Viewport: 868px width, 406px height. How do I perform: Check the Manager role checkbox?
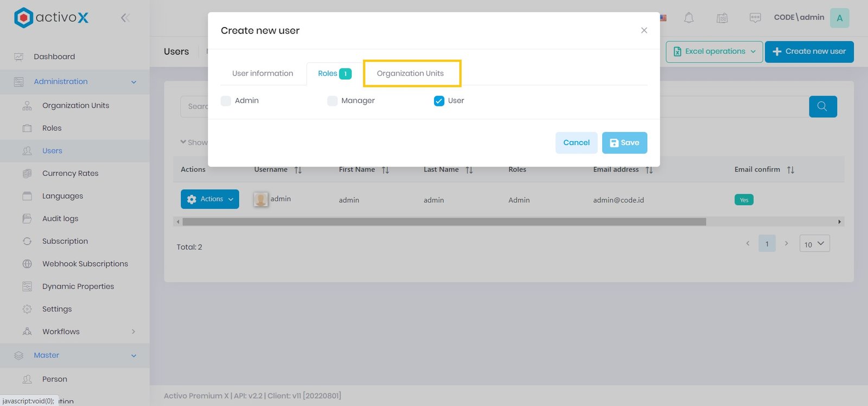333,101
